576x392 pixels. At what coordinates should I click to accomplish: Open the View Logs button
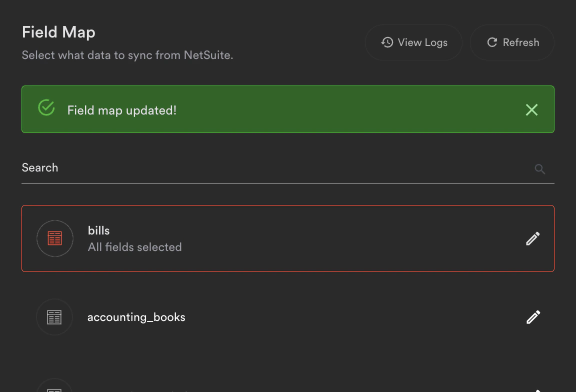coord(413,42)
